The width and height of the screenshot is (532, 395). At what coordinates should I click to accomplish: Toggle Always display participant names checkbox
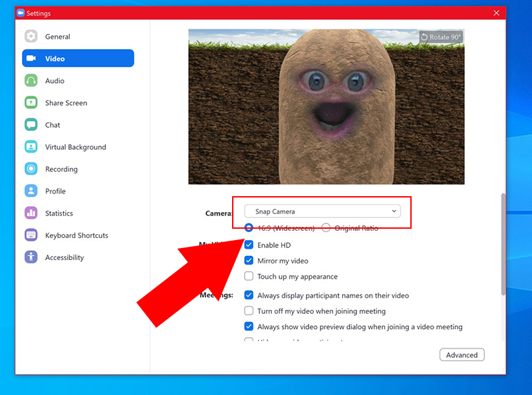249,295
